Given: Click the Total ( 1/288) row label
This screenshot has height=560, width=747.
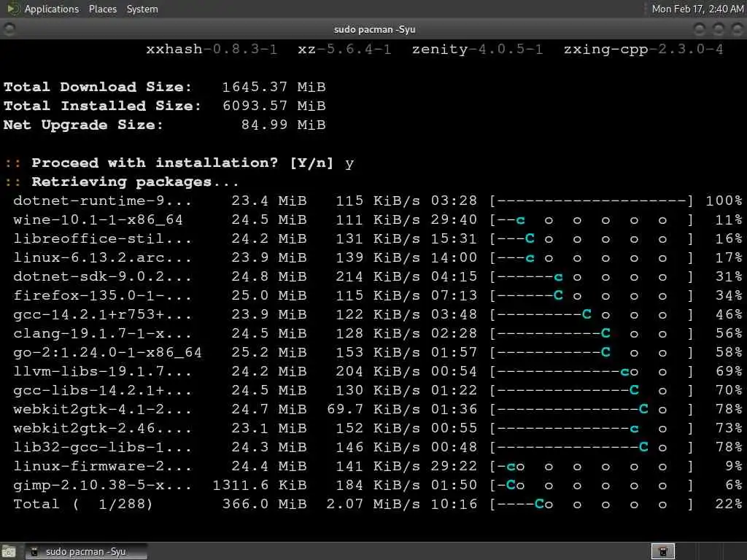Looking at the screenshot, I should click(83, 505).
